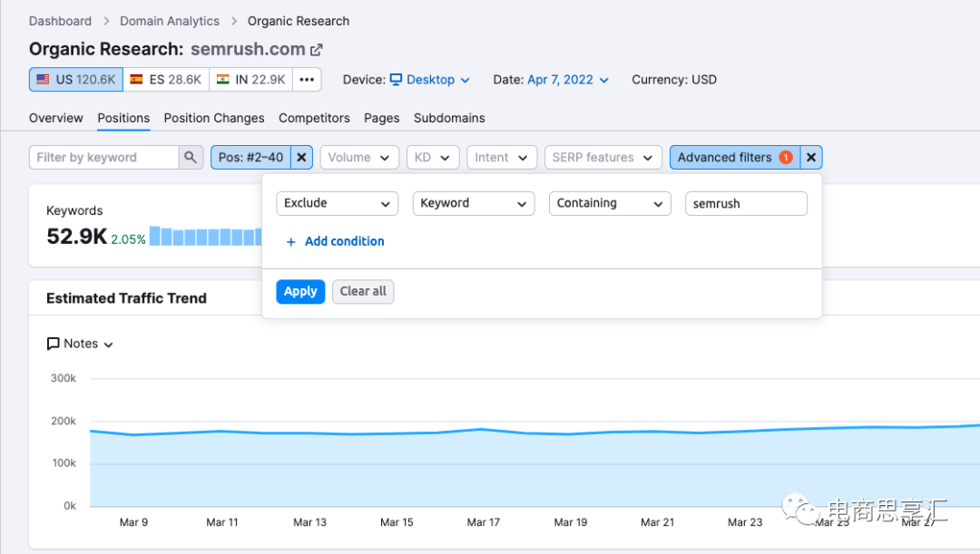Clear the Advanced filters with X
The width and height of the screenshot is (980, 554).
click(810, 158)
